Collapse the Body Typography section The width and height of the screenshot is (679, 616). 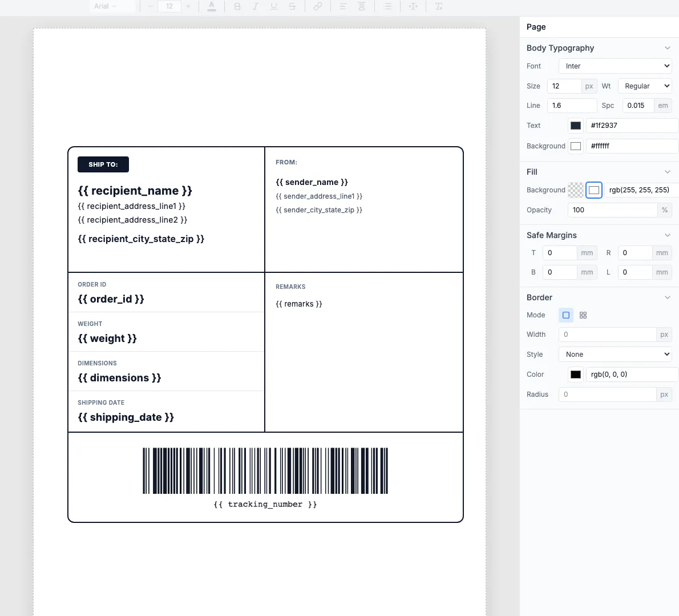(668, 48)
